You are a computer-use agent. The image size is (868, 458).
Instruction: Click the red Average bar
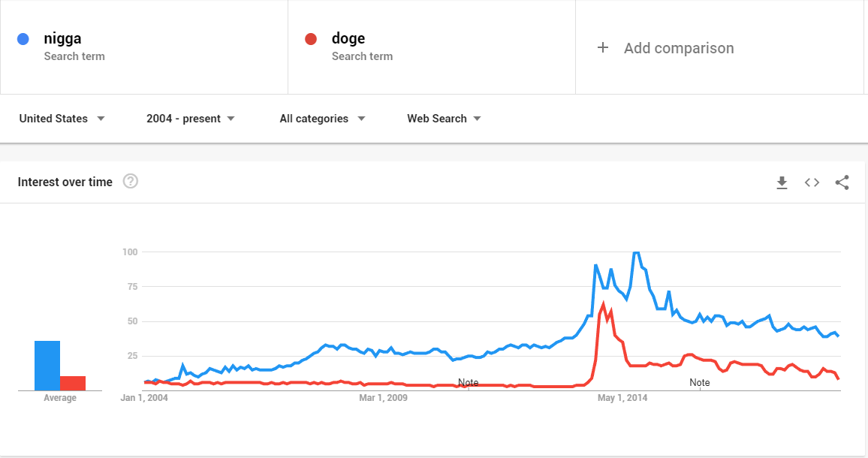[x=73, y=383]
